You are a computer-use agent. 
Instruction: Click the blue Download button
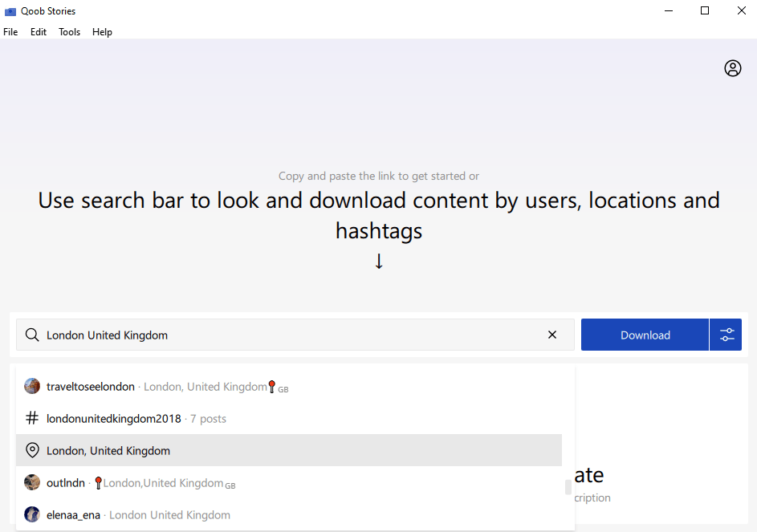point(645,335)
